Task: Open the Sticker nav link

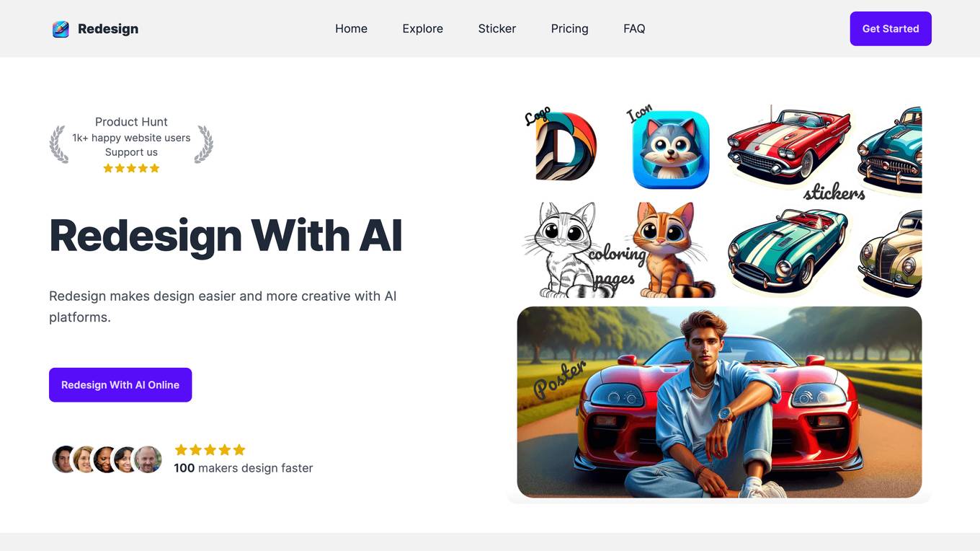Action: point(497,29)
